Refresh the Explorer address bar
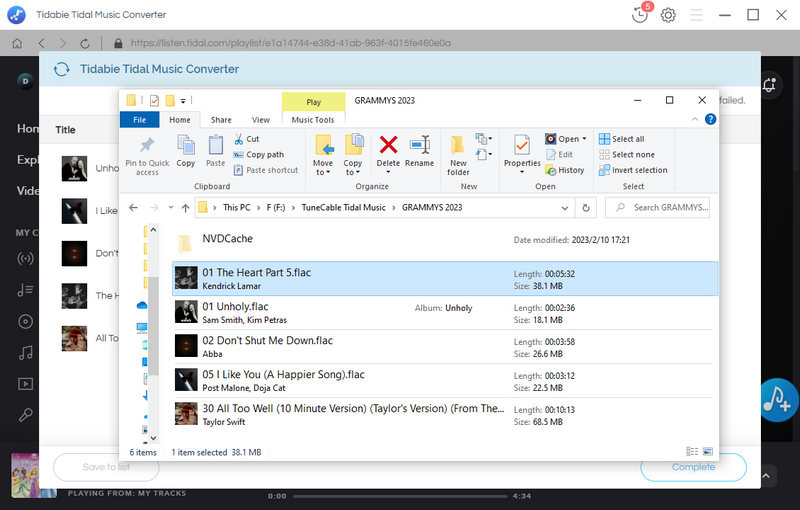Viewport: 800px width, 510px height. (x=586, y=208)
